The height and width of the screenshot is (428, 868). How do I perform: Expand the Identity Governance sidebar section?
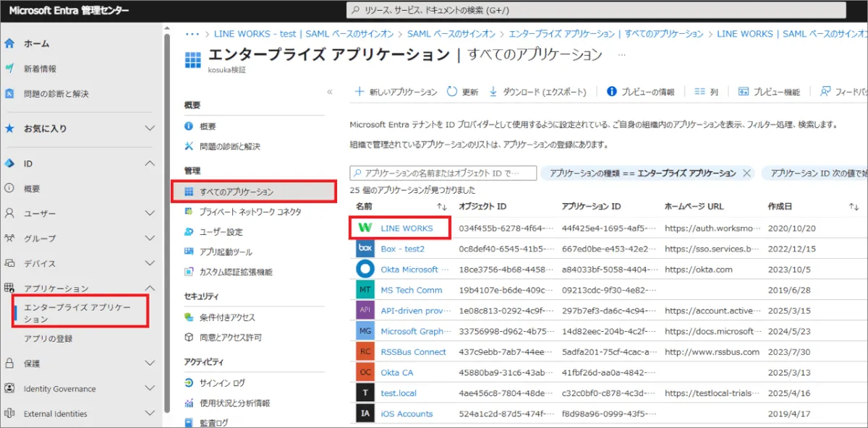click(x=150, y=388)
